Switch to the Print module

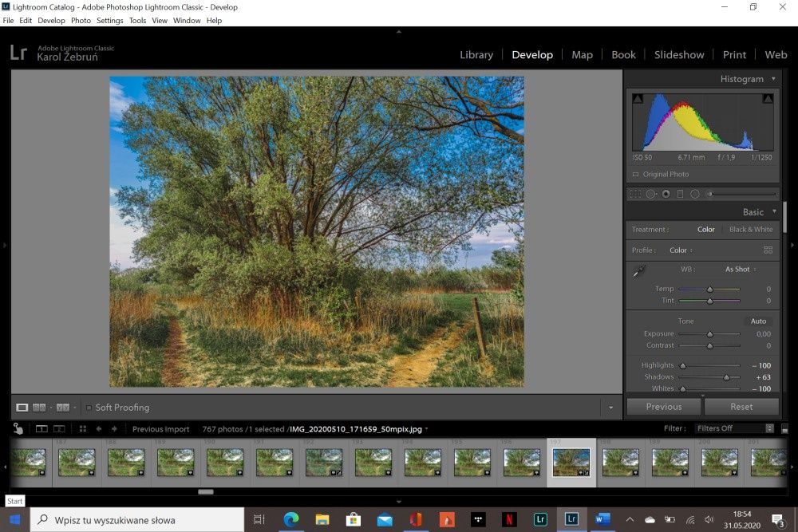coord(734,54)
